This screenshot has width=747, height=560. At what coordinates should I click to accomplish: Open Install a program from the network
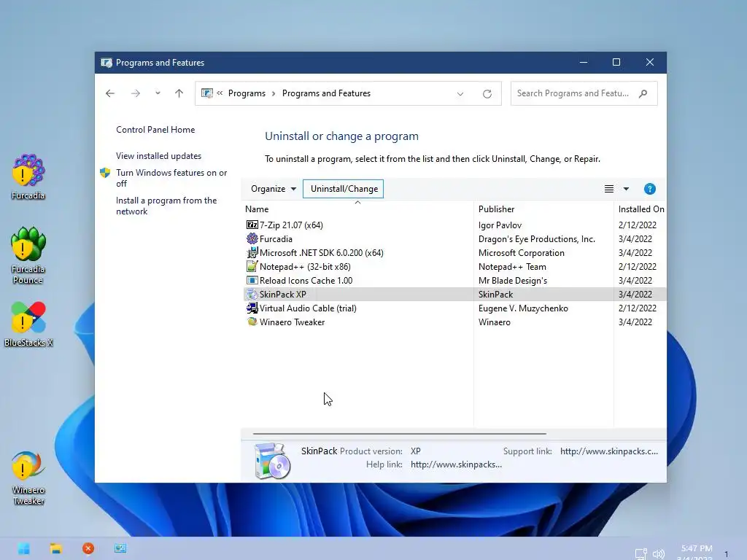point(166,206)
